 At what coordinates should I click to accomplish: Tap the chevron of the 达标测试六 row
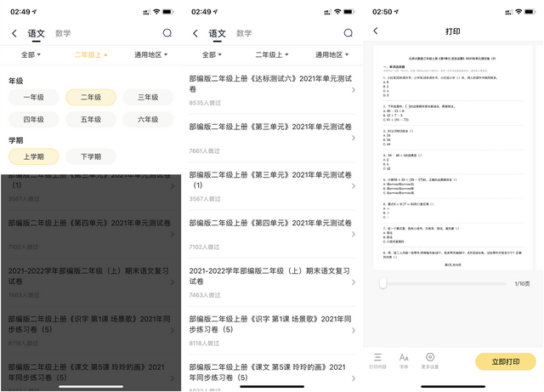pyautogui.click(x=354, y=90)
